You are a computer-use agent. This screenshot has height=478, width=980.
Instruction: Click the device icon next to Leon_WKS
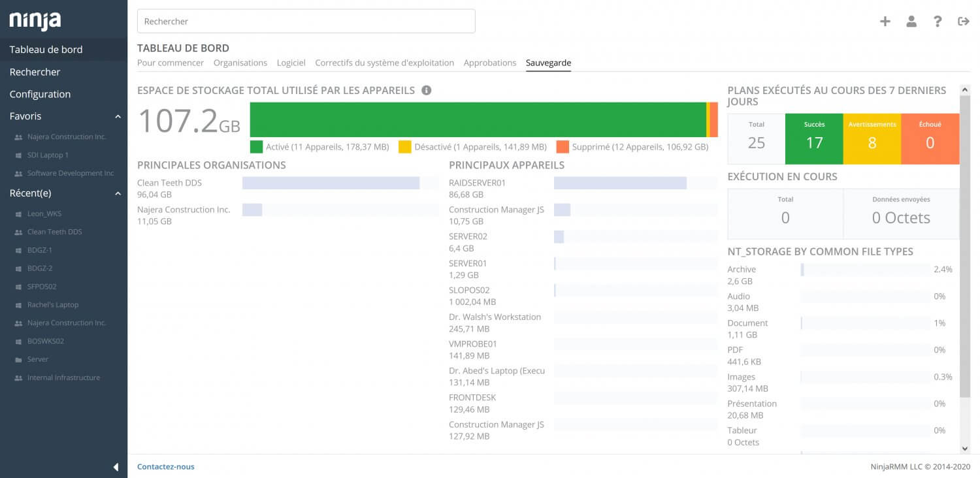tap(17, 213)
